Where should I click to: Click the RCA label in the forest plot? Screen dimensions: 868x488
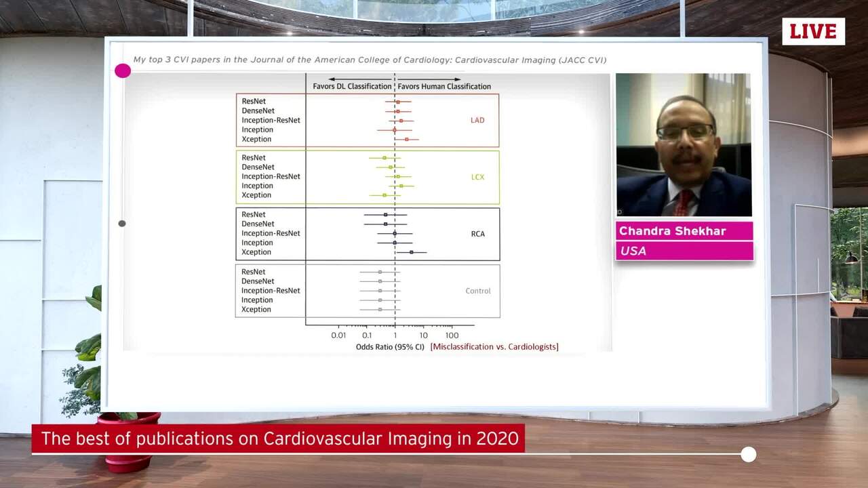tap(478, 234)
